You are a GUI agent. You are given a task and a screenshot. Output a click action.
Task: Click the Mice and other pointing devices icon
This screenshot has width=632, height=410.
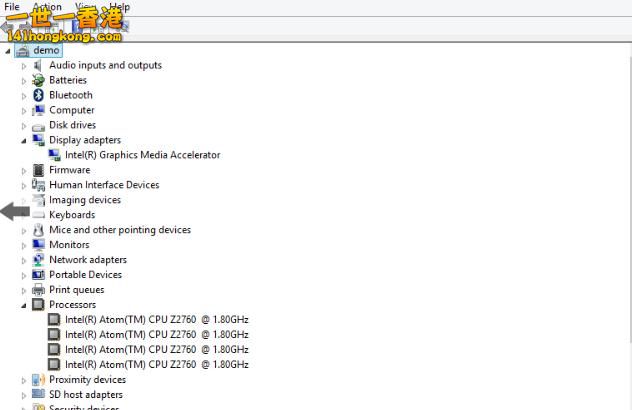pos(39,230)
